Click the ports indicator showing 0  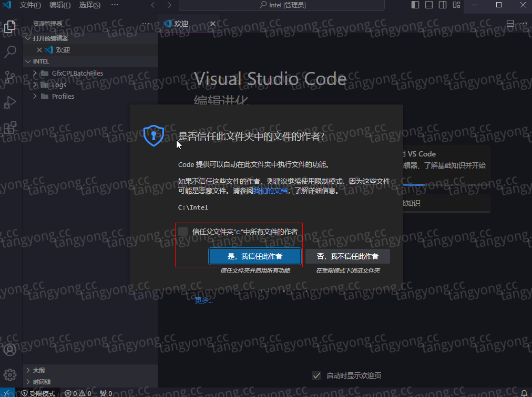(x=106, y=393)
